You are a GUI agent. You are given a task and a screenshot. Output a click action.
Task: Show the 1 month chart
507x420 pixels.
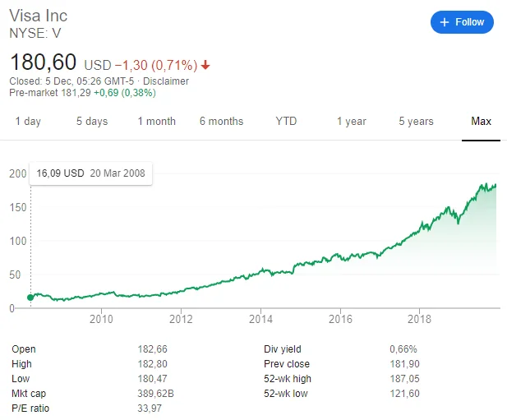point(156,122)
